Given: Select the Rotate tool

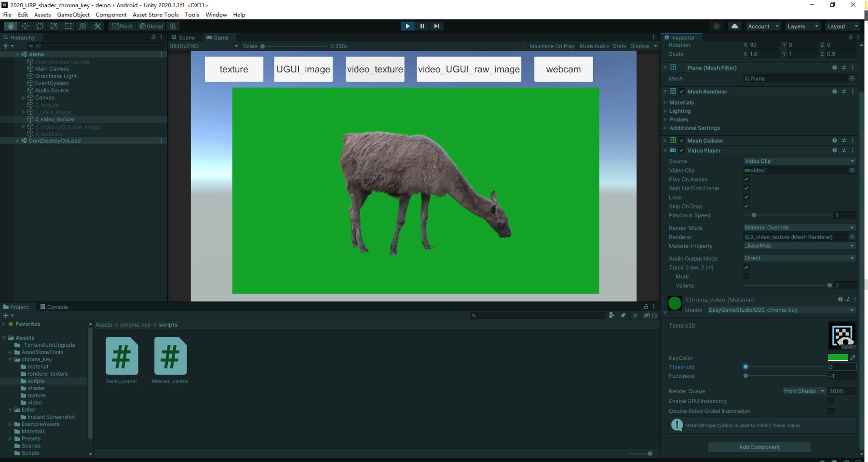Looking at the screenshot, I should point(39,26).
